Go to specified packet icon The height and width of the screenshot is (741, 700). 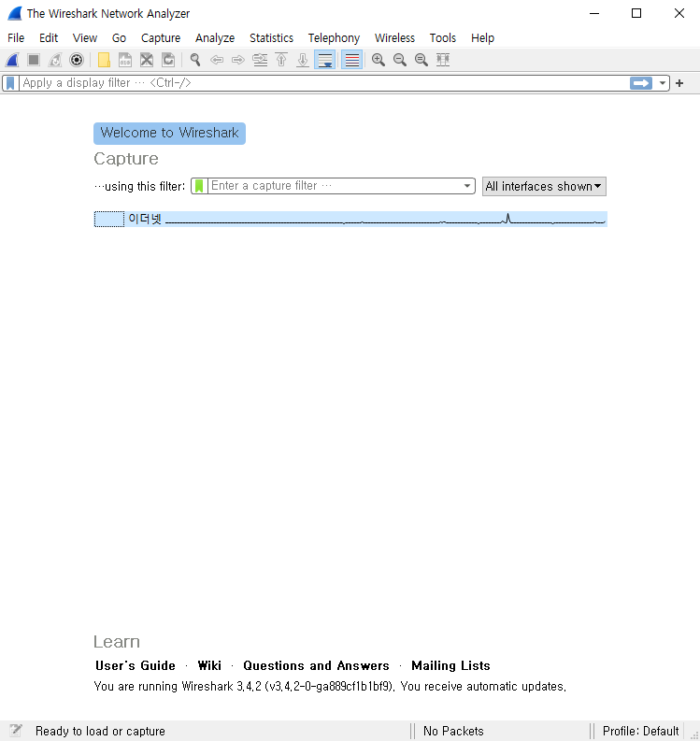[260, 60]
